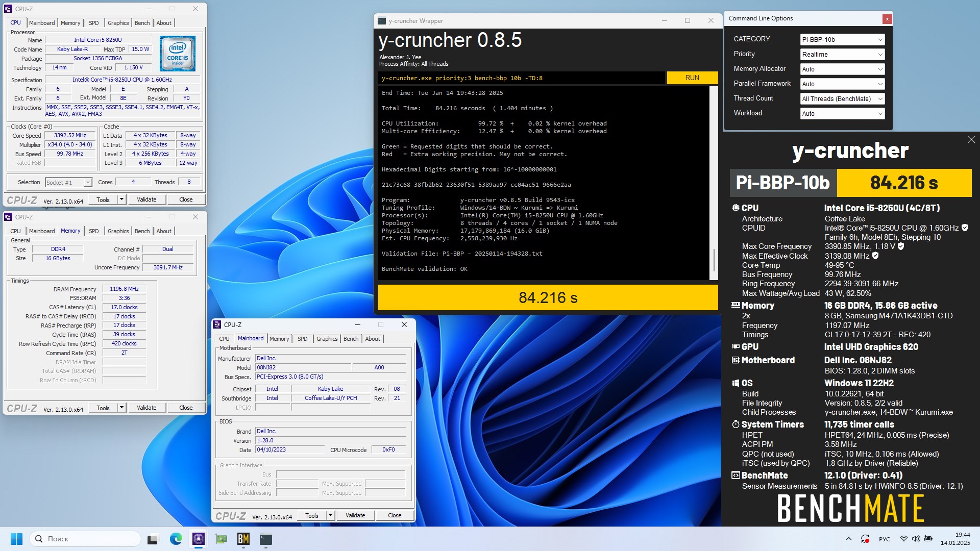Open BenchMate taskbar icon
This screenshot has width=980, height=551.
coord(243,539)
